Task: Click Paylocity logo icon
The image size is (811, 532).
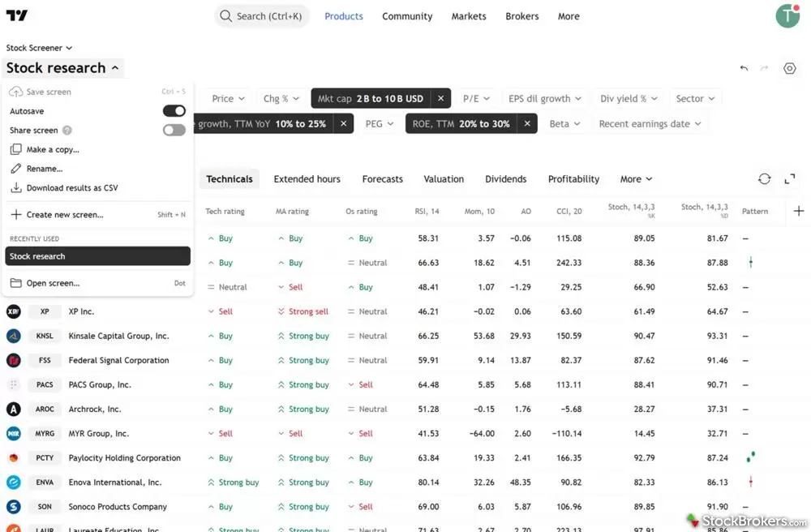Action: (14, 457)
